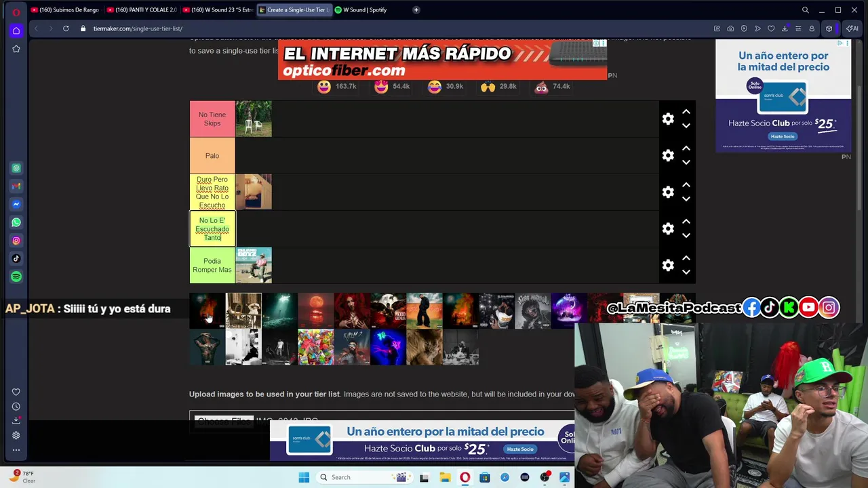Open WhatsApp in Opera sidebar
This screenshot has width=868, height=488.
[16, 222]
